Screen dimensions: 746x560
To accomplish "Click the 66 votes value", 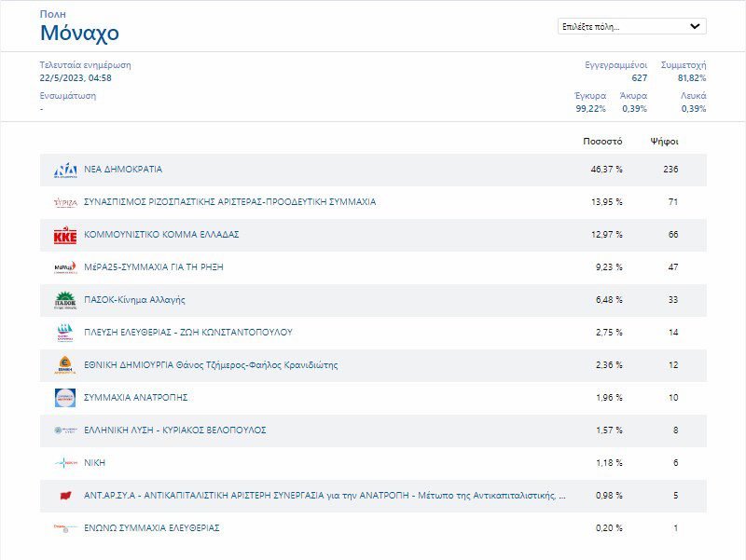I will tap(673, 235).
